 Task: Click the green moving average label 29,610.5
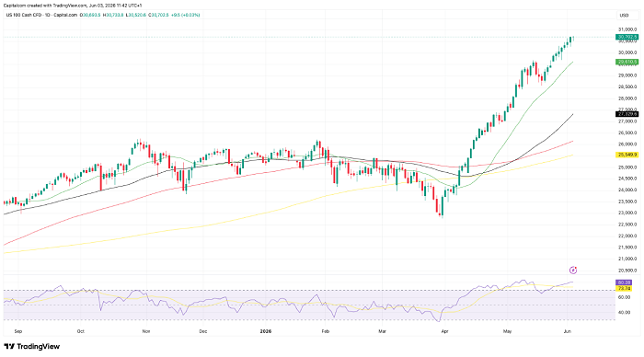click(x=627, y=62)
